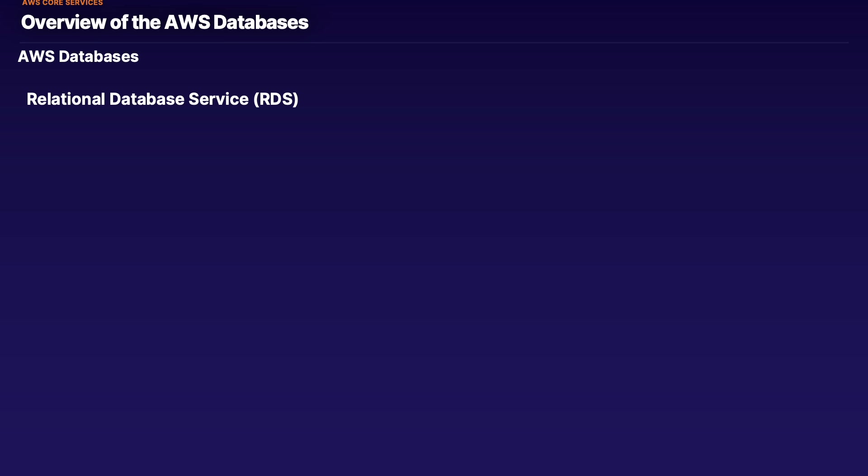Select the Relational Database Service (RDS) item

point(162,99)
